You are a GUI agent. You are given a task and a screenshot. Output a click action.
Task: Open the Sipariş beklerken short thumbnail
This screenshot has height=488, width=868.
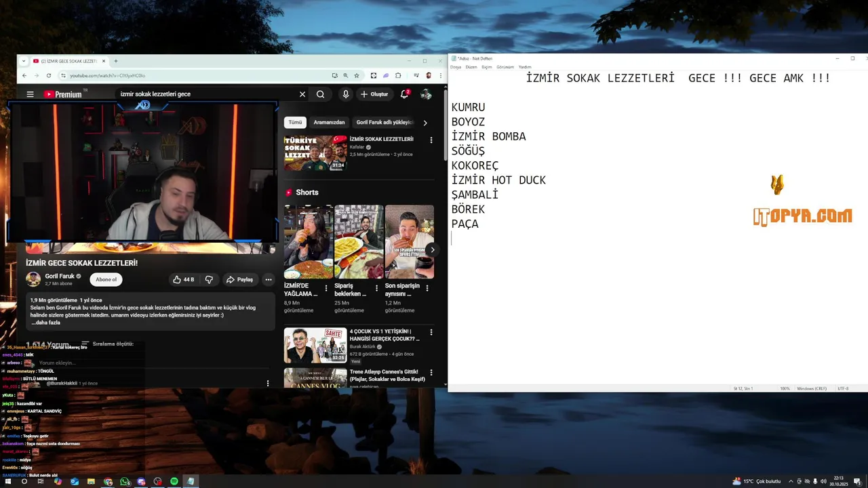point(359,242)
